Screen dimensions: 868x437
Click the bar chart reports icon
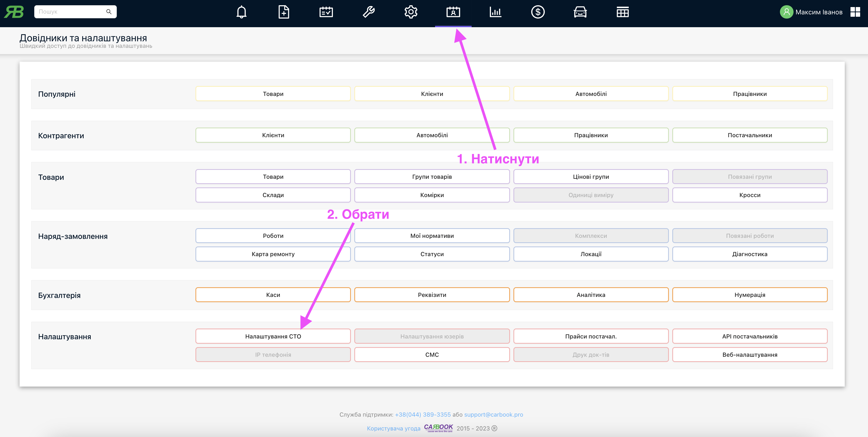[x=495, y=12]
